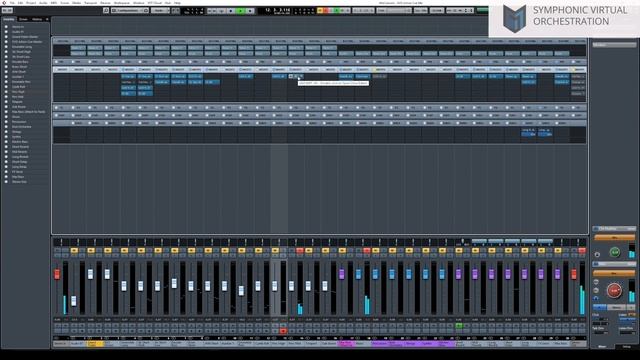Click the rightmost channel's red fader handle
Screen dimensions: 640x360
click(x=574, y=274)
